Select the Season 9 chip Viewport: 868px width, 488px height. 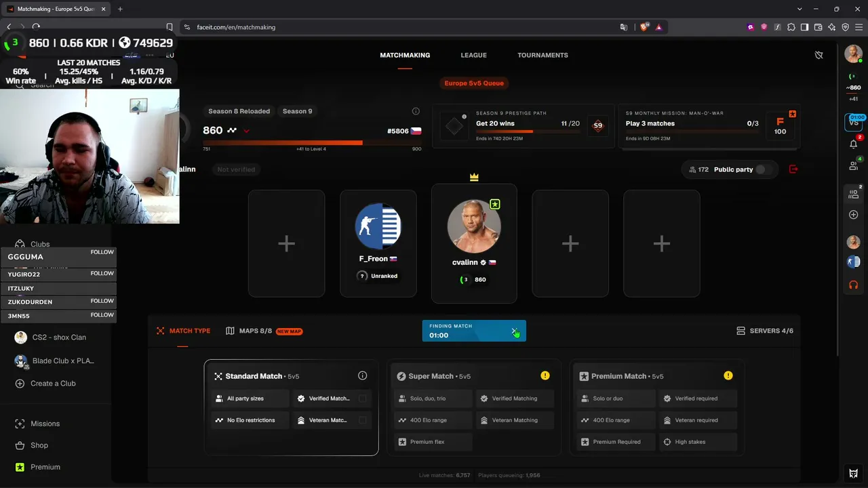pos(297,111)
